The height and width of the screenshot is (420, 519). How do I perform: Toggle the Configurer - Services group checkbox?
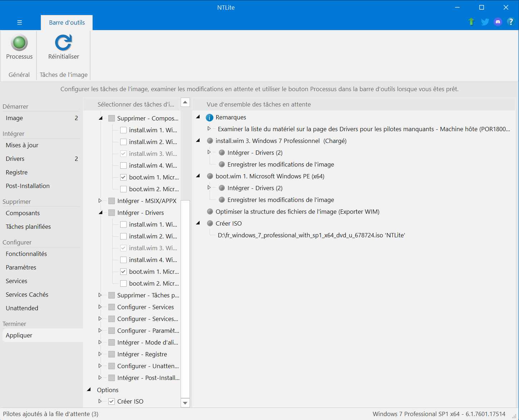coord(112,307)
